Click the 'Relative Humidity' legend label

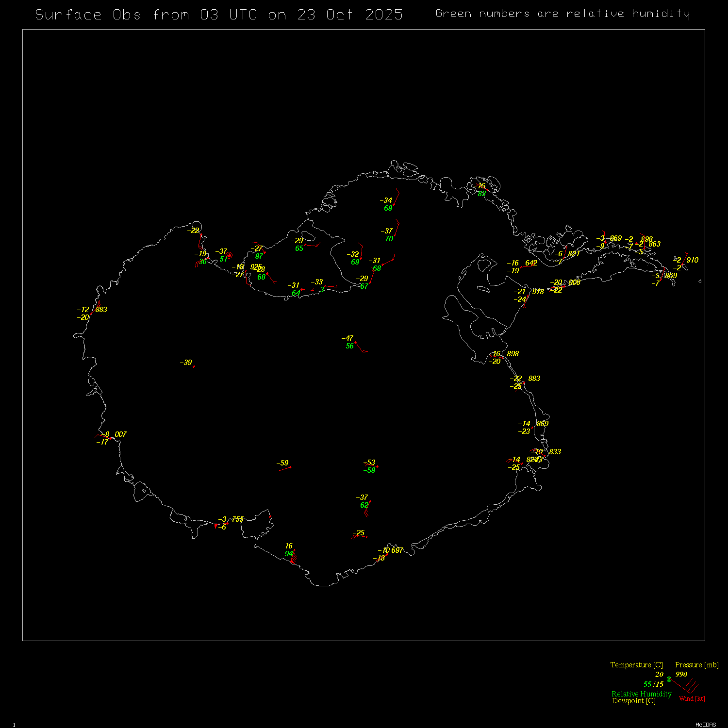(641, 694)
